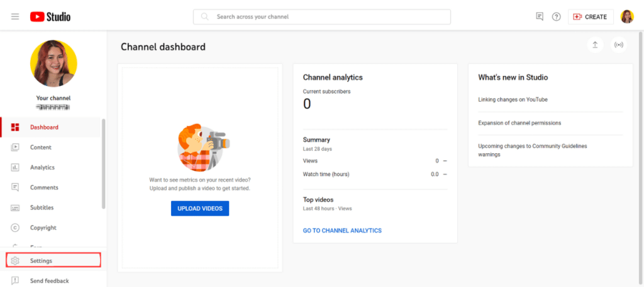Open the feedback comment icon in header
This screenshot has height=287, width=644.
tap(540, 17)
